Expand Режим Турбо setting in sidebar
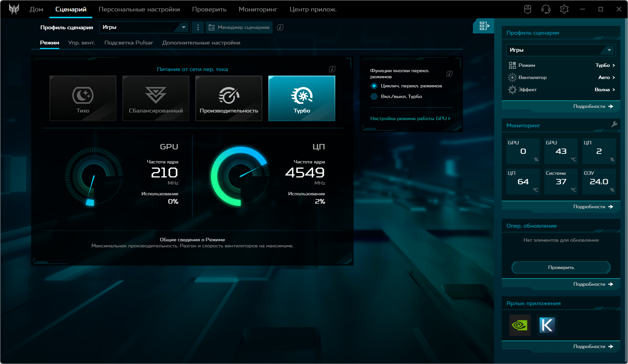This screenshot has width=628, height=364. [x=561, y=65]
